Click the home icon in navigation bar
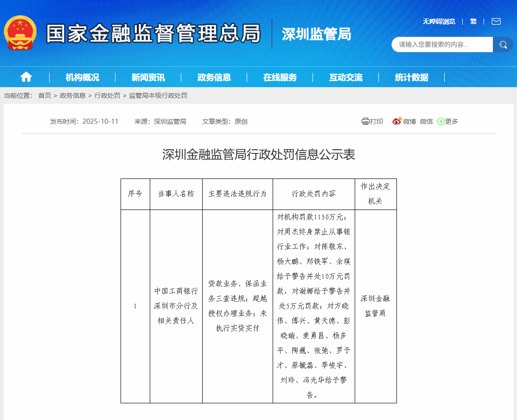Viewport: 517px width, 420px height. click(26, 77)
